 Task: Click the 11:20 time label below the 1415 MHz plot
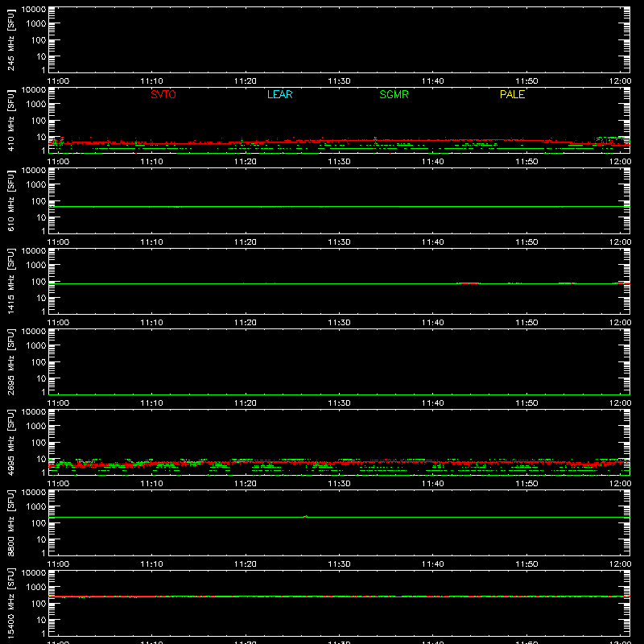246,323
